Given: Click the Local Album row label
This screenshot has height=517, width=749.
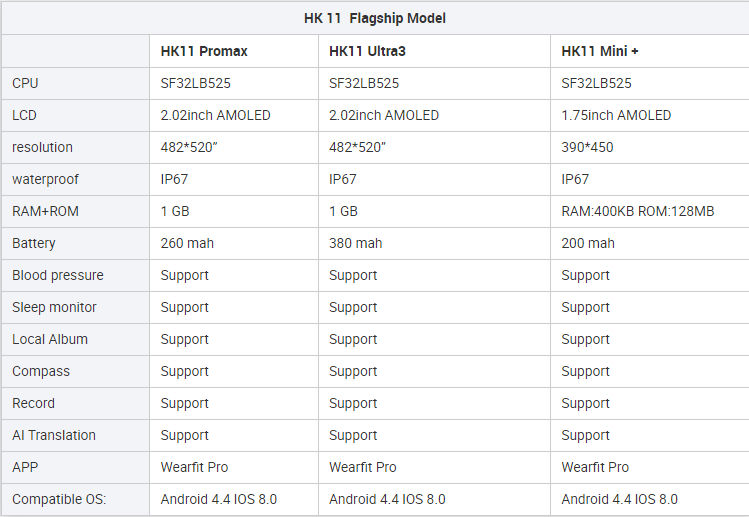Looking at the screenshot, I should click(50, 339).
